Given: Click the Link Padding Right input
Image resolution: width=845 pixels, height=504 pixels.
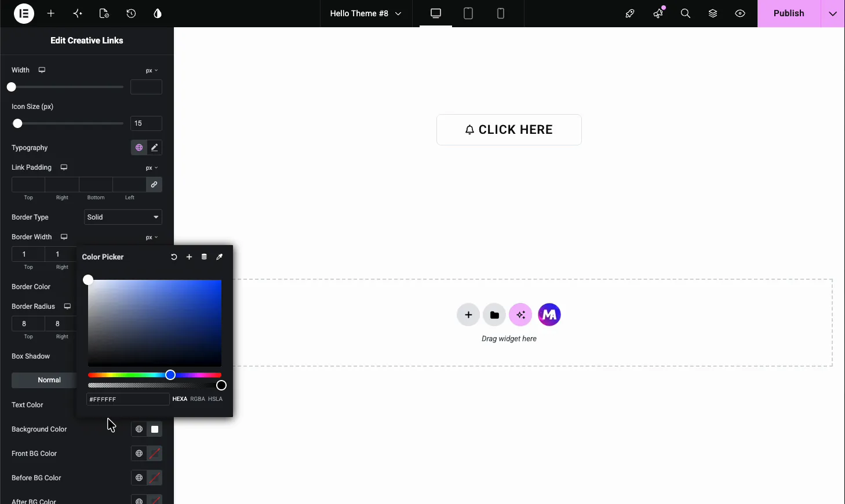Looking at the screenshot, I should click(x=62, y=185).
